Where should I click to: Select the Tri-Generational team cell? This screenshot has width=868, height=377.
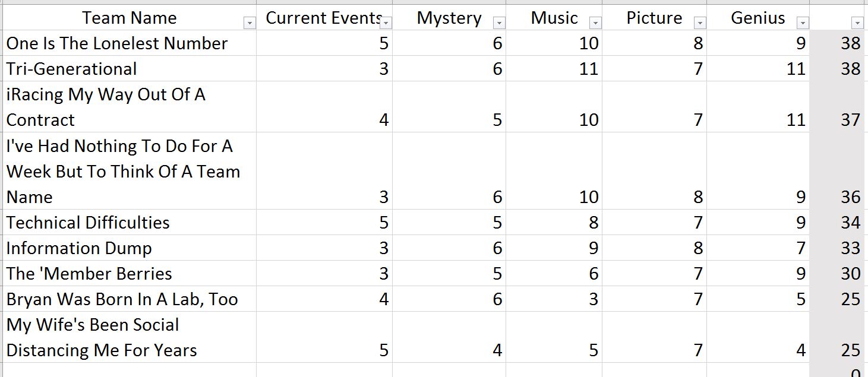pyautogui.click(x=129, y=69)
